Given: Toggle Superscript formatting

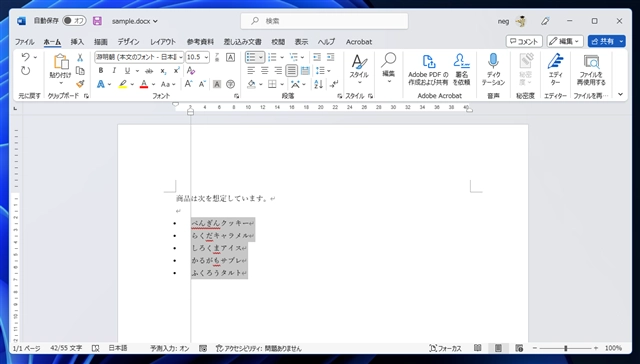Looking at the screenshot, I should (x=176, y=71).
